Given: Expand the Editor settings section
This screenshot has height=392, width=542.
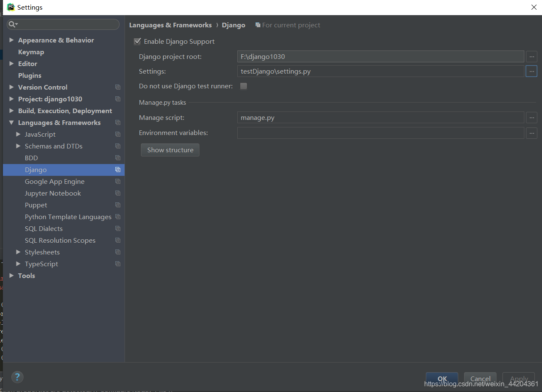Looking at the screenshot, I should 11,64.
